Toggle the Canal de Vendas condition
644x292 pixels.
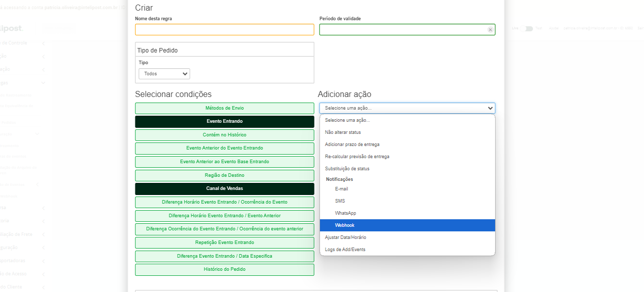[x=225, y=189]
